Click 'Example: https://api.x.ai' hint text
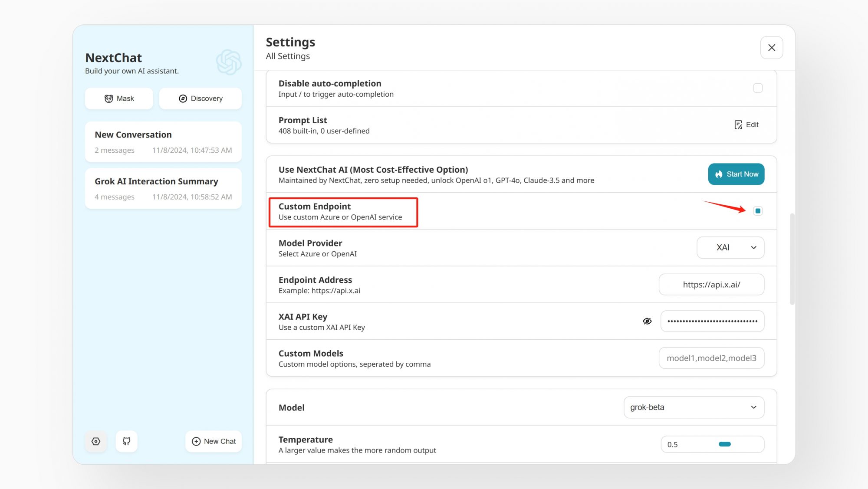The image size is (868, 489). coord(319,291)
